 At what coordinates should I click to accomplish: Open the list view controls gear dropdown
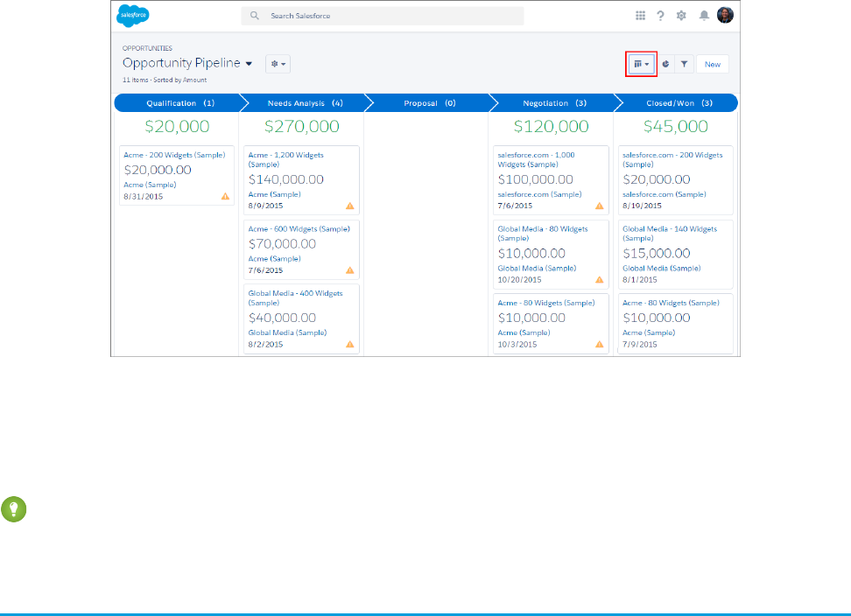pos(278,64)
